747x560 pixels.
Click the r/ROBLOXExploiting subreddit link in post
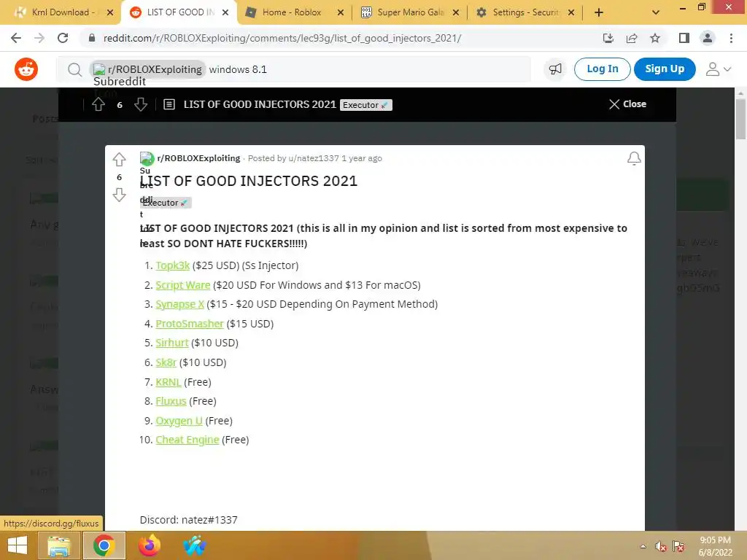pyautogui.click(x=198, y=158)
